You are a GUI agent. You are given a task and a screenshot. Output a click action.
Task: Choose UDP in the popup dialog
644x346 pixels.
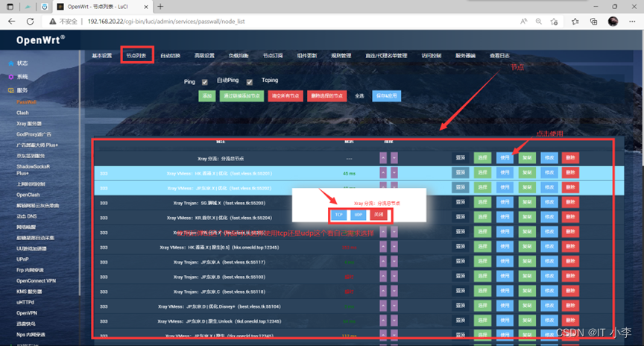(x=358, y=215)
